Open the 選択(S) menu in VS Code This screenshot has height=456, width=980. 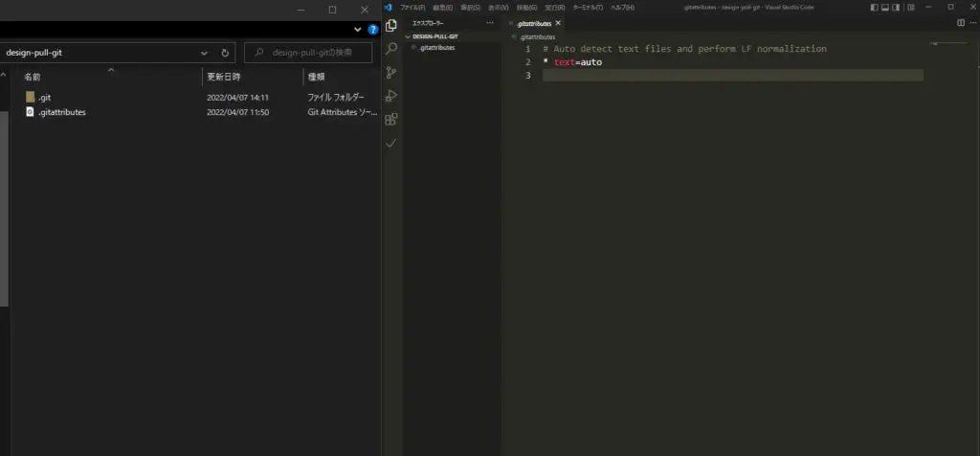tap(470, 8)
